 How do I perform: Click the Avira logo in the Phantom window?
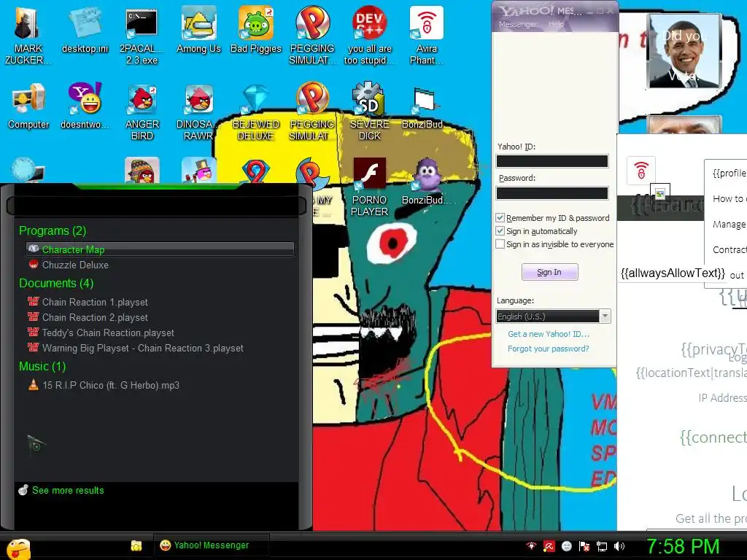(x=641, y=170)
